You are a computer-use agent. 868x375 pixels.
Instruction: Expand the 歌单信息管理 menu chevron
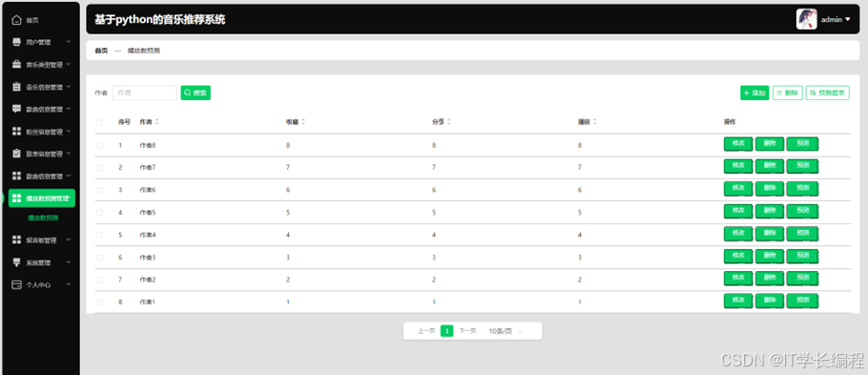[68, 153]
